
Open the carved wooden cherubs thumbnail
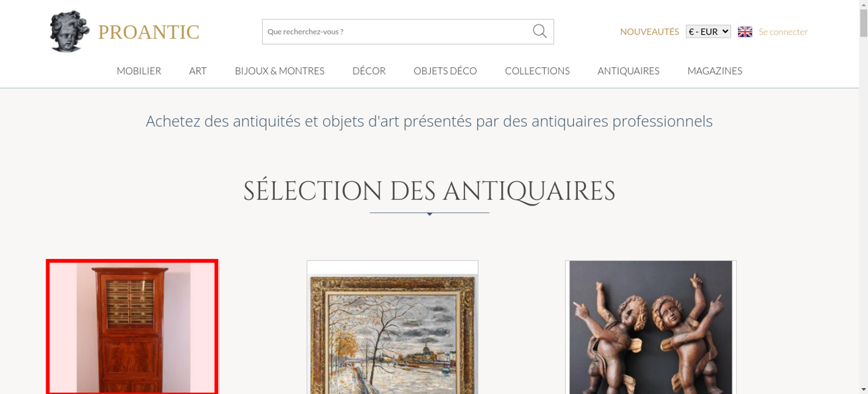click(651, 328)
